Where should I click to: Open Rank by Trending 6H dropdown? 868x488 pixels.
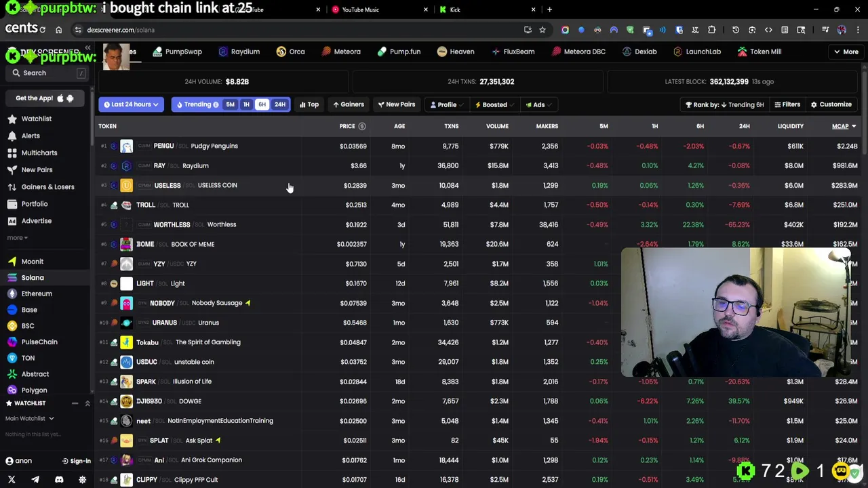click(x=724, y=104)
